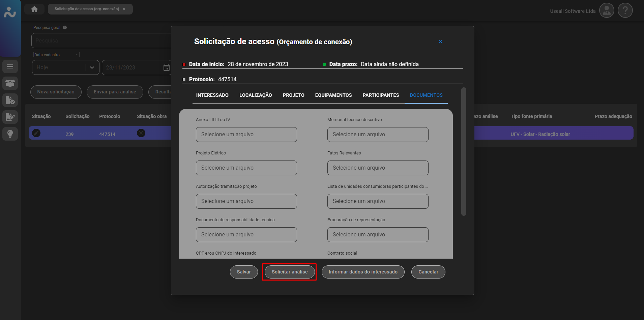Screen dimensions: 644x320
Task: Click the user profile avatar icon
Action: pyautogui.click(x=607, y=11)
